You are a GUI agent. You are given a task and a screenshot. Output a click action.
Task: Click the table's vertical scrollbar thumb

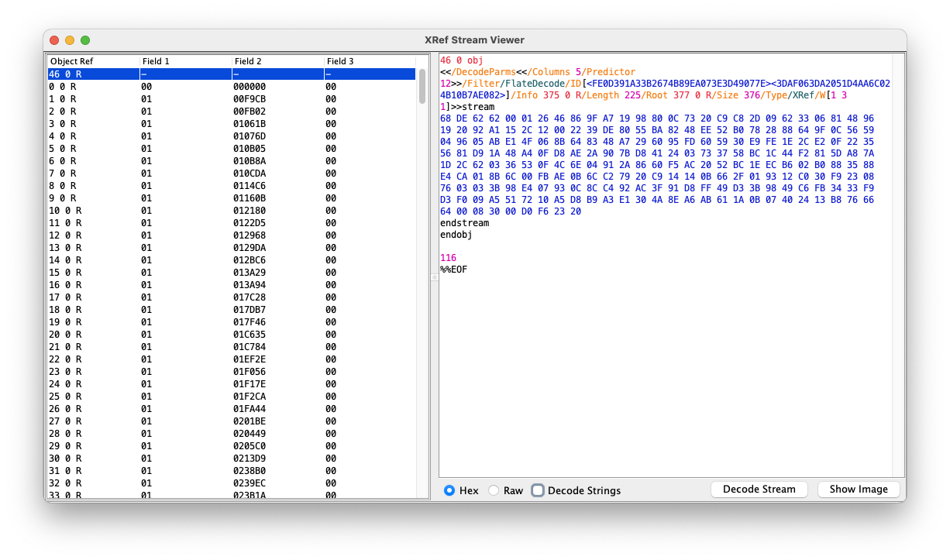click(x=422, y=86)
